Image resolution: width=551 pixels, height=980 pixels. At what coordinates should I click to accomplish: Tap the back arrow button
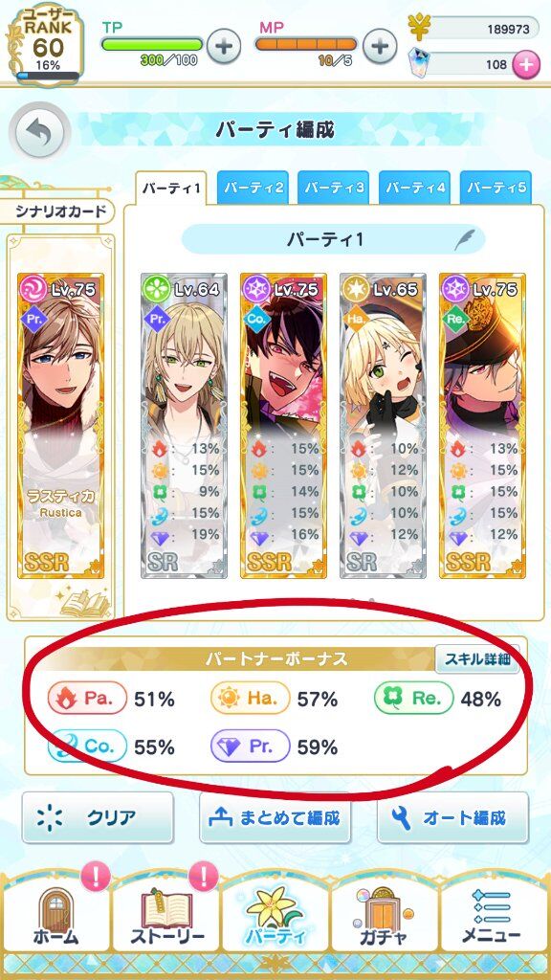(38, 132)
